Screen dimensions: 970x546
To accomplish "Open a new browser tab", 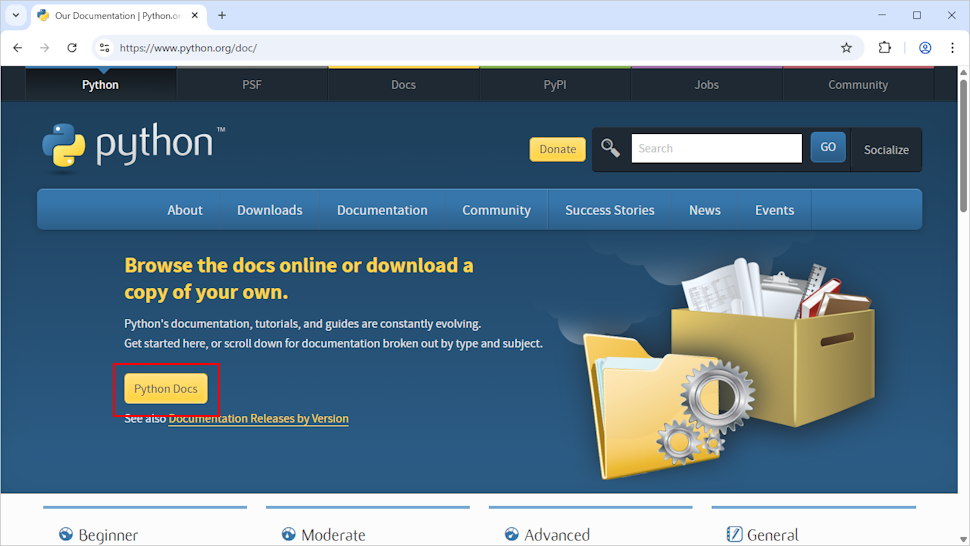I will pyautogui.click(x=222, y=15).
